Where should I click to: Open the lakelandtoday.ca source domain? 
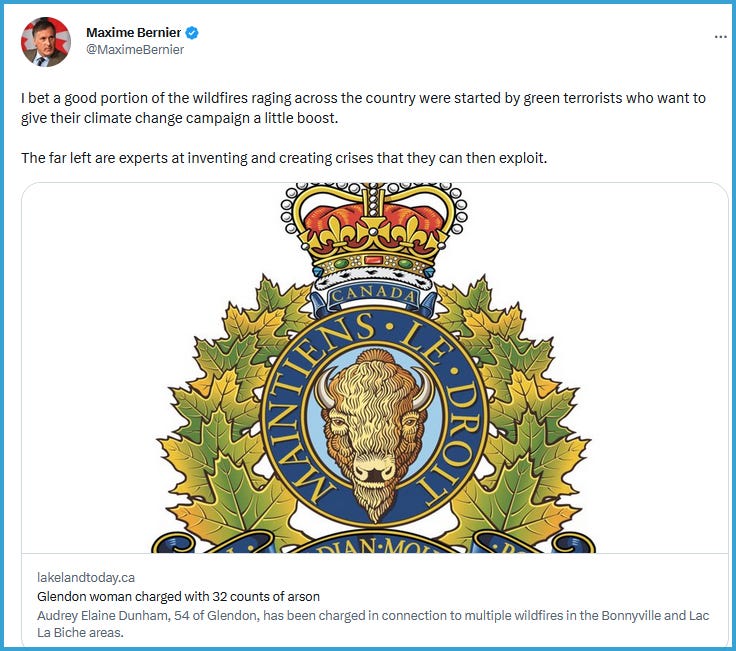point(86,577)
